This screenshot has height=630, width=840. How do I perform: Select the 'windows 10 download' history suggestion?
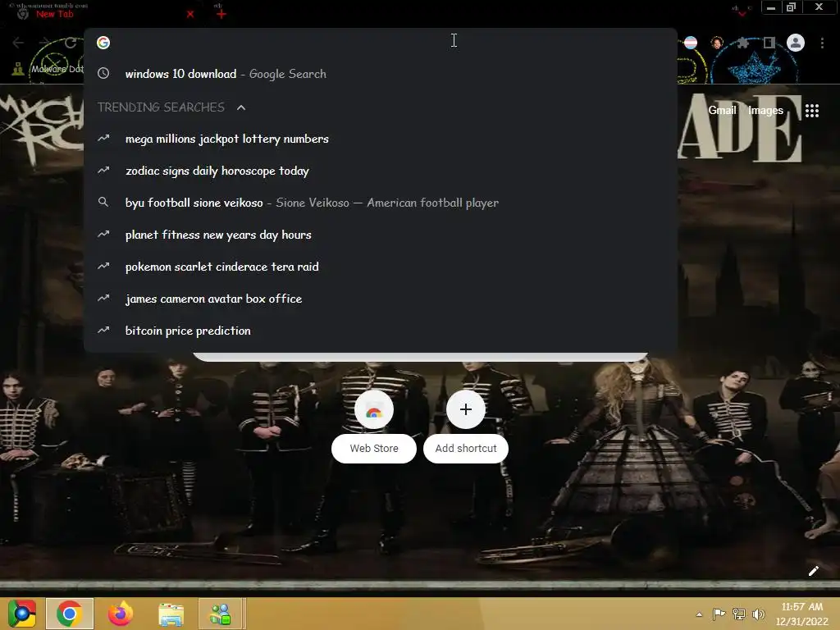[381, 74]
